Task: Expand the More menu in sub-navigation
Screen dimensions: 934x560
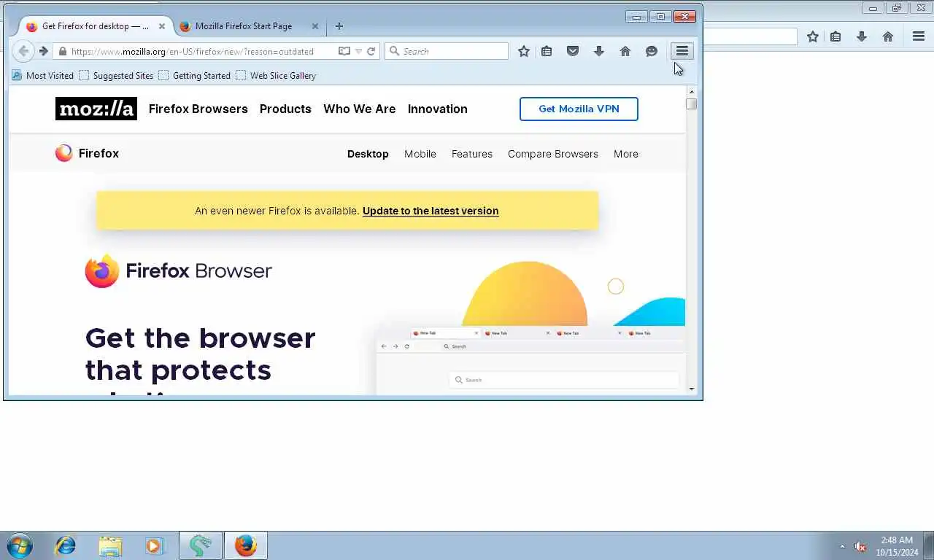Action: 626,154
